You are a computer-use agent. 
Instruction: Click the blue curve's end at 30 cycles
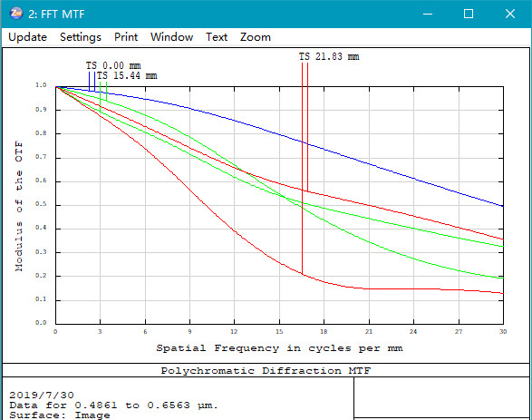tap(503, 206)
